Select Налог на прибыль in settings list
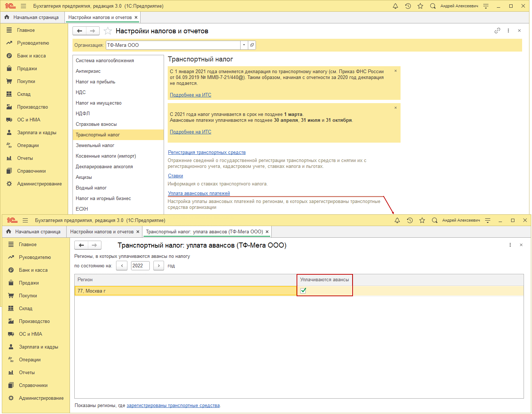This screenshot has height=414, width=532. 118,82
